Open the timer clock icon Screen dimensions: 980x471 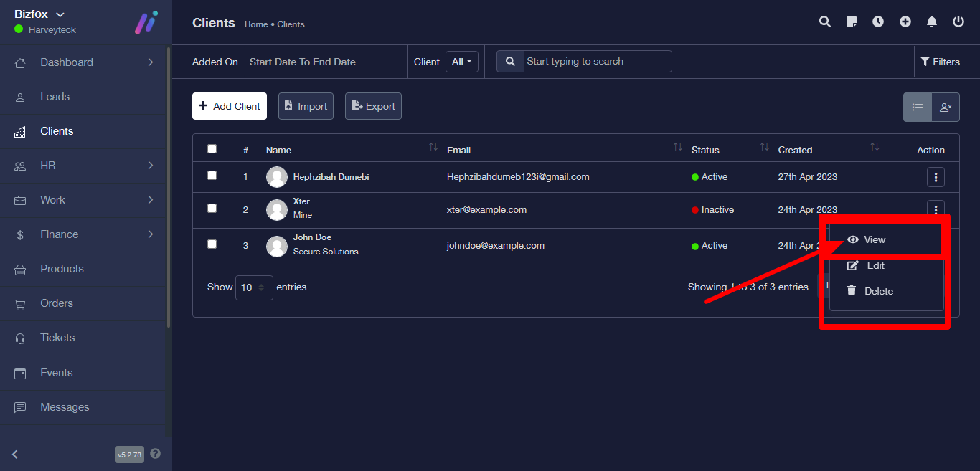coord(878,22)
